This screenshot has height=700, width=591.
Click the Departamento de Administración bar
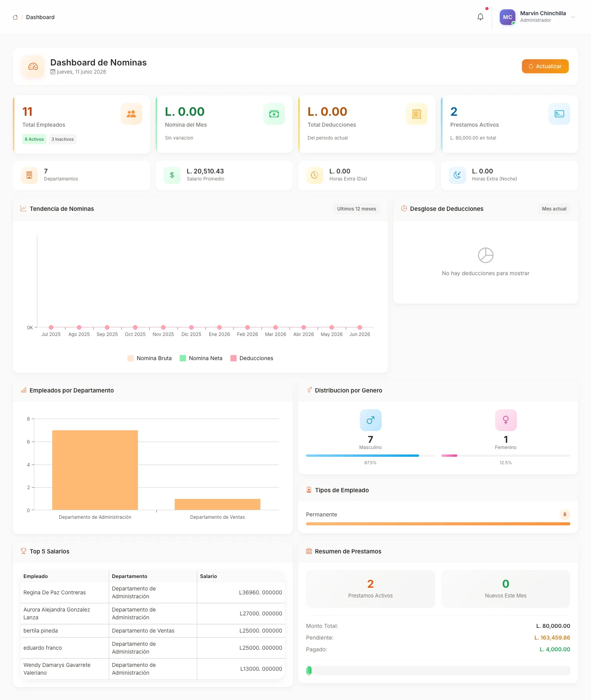click(95, 470)
